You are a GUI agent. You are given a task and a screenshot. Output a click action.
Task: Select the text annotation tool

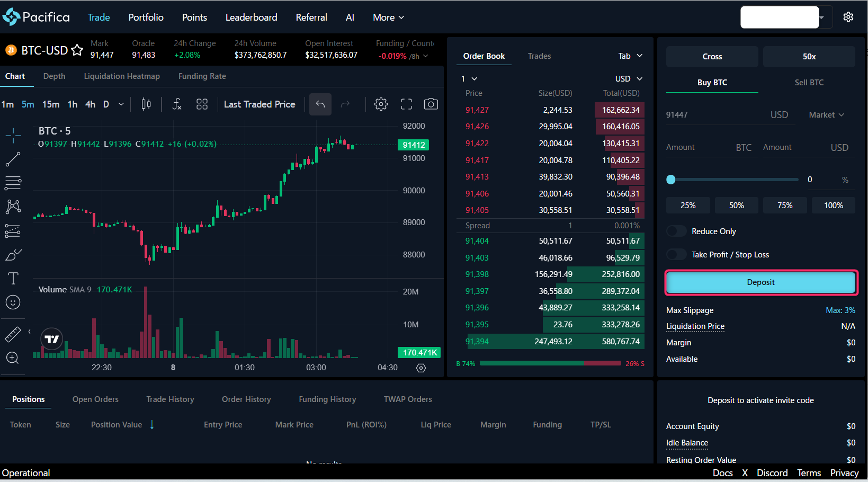13,279
